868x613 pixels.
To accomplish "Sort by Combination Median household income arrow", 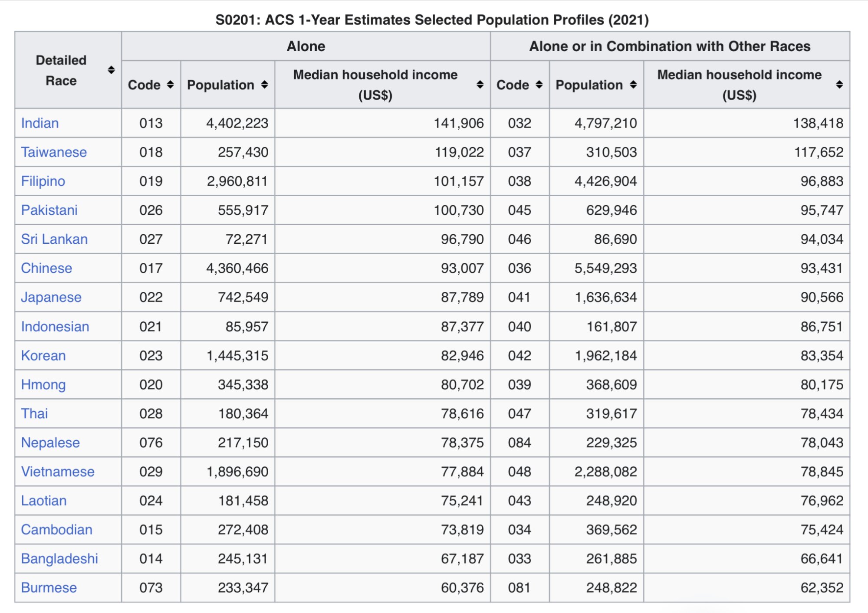I will [839, 85].
